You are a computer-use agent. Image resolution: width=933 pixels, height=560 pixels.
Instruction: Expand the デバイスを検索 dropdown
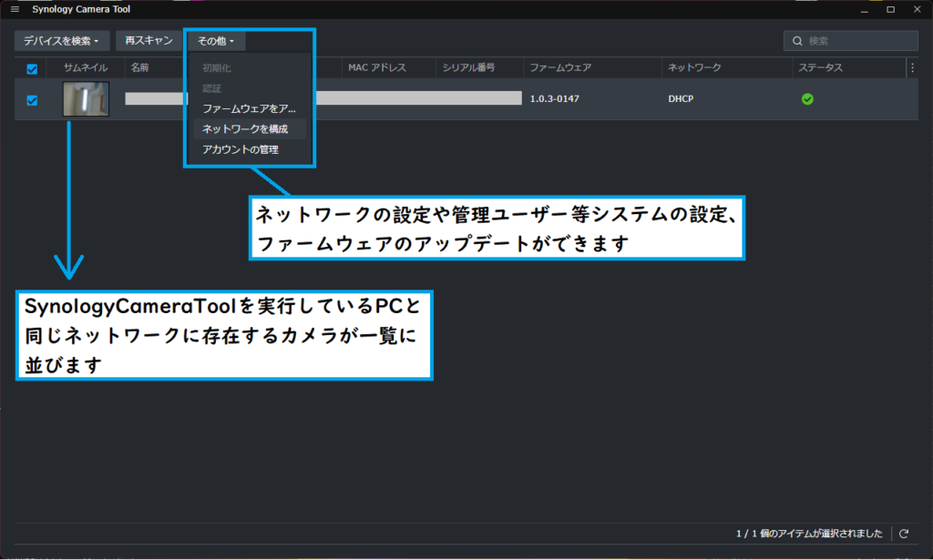click(62, 40)
